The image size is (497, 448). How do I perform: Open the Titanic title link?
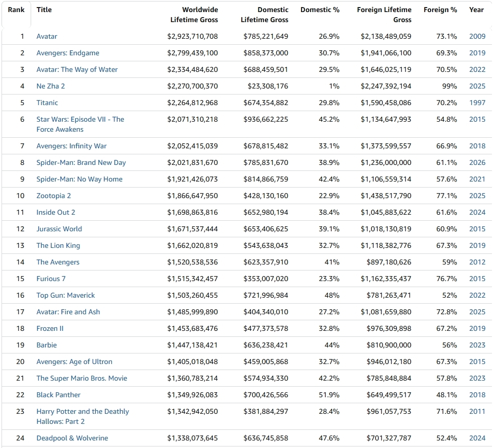coord(47,103)
